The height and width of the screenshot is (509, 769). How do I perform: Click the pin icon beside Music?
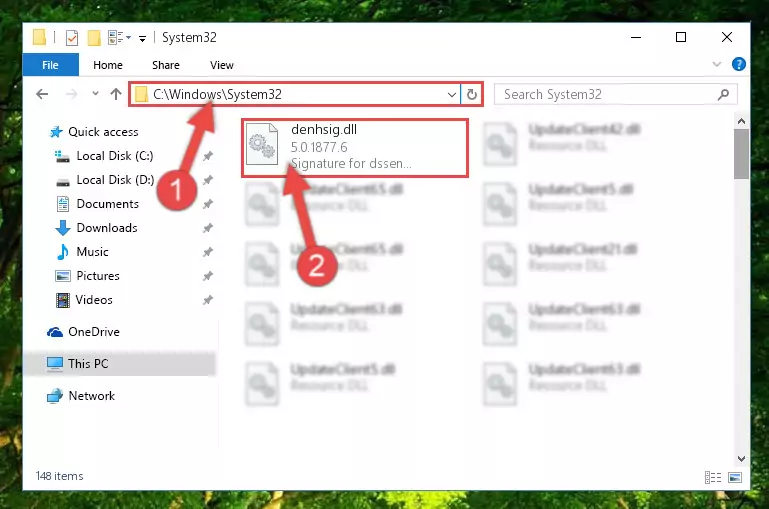pos(208,252)
